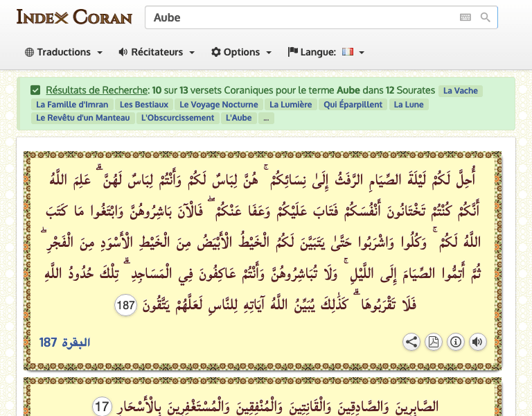The width and height of the screenshot is (532, 416).
Task: Click the verse number 17 marker
Action: 102,406
